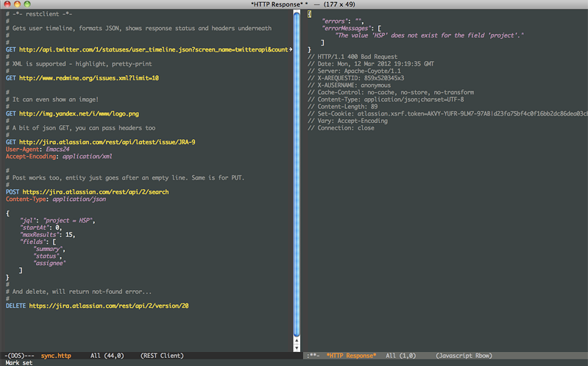Click the "fields" array opening line
Screen dimensions: 588x366
coord(38,242)
